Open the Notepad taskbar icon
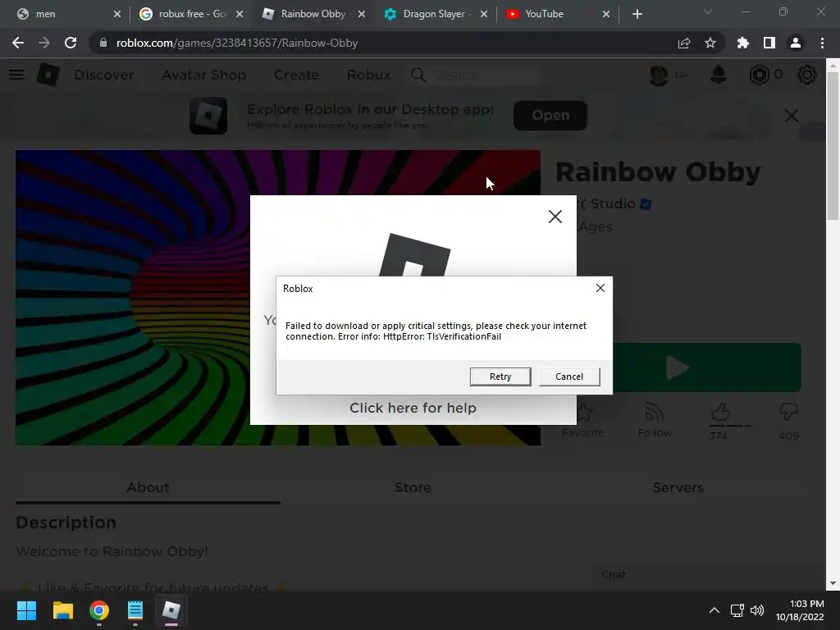The width and height of the screenshot is (840, 630). point(135,610)
